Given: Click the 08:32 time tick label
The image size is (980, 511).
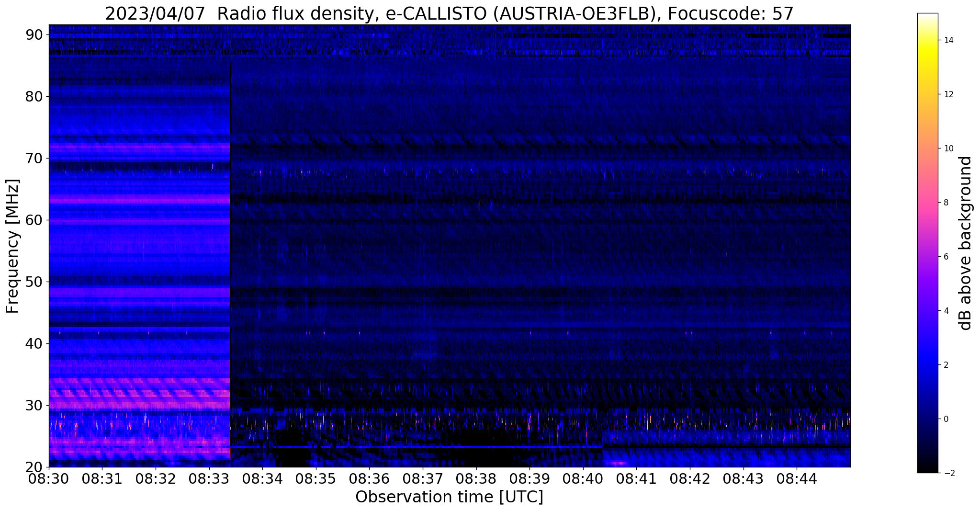Looking at the screenshot, I should [156, 478].
